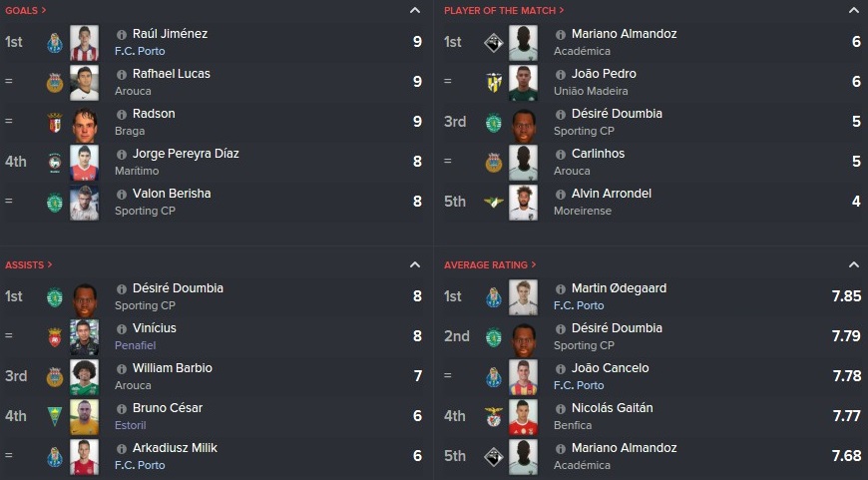This screenshot has width=868, height=480.
Task: Collapse the Average Rating panel
Action: pos(854,264)
